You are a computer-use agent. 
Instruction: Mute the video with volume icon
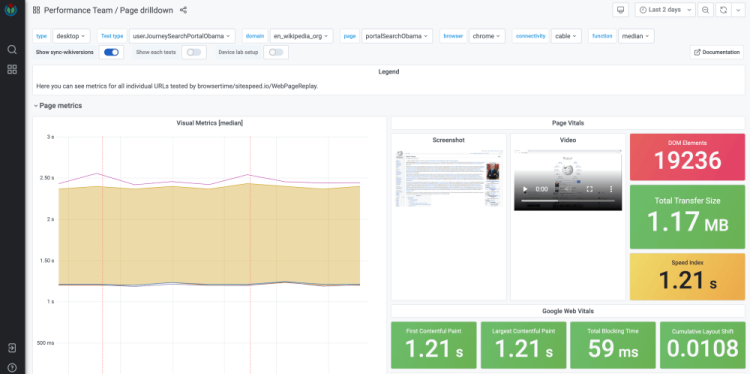[x=568, y=189]
